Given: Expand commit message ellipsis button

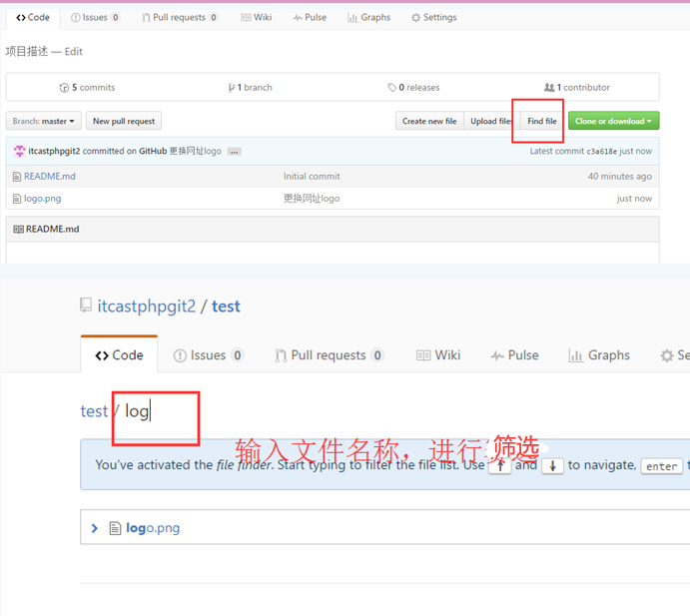Looking at the screenshot, I should click(234, 152).
